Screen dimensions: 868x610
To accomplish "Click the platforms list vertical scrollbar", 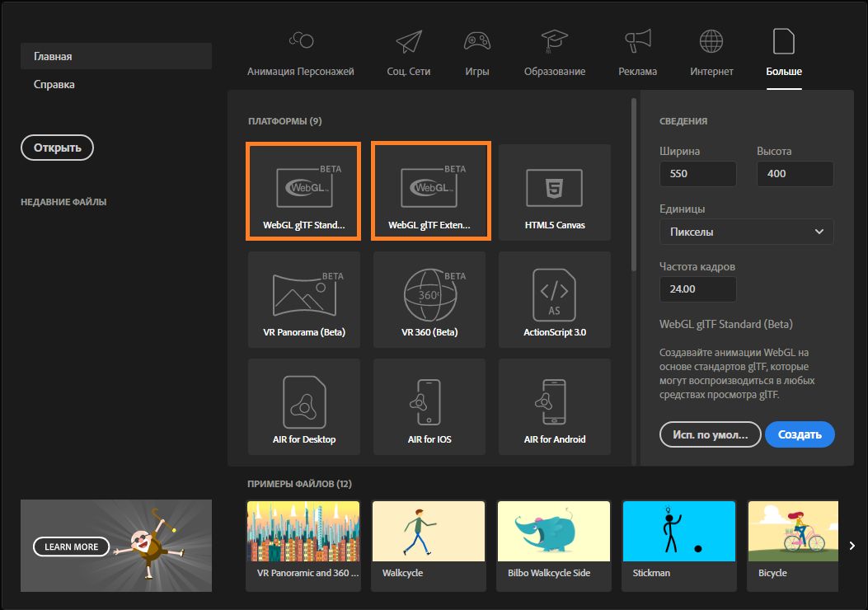I will tap(634, 185).
